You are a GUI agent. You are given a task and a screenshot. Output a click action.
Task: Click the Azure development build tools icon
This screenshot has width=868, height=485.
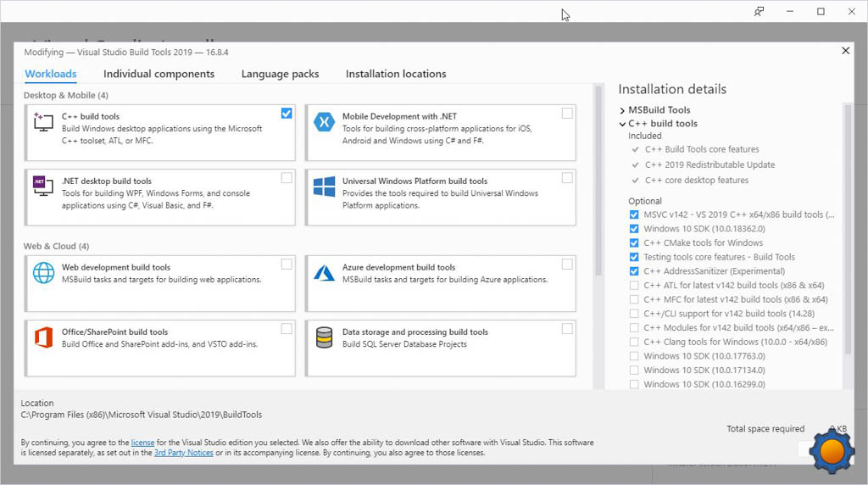pyautogui.click(x=324, y=272)
